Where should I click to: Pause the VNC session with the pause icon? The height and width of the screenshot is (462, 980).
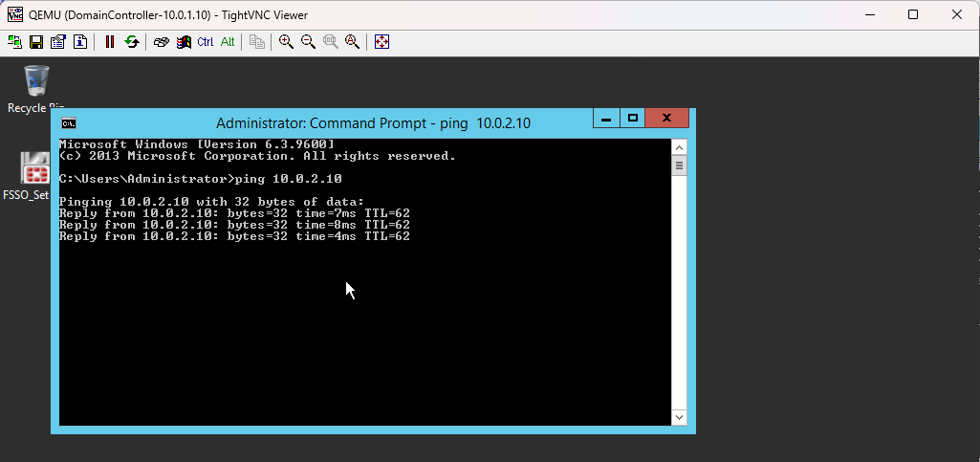pos(110,42)
